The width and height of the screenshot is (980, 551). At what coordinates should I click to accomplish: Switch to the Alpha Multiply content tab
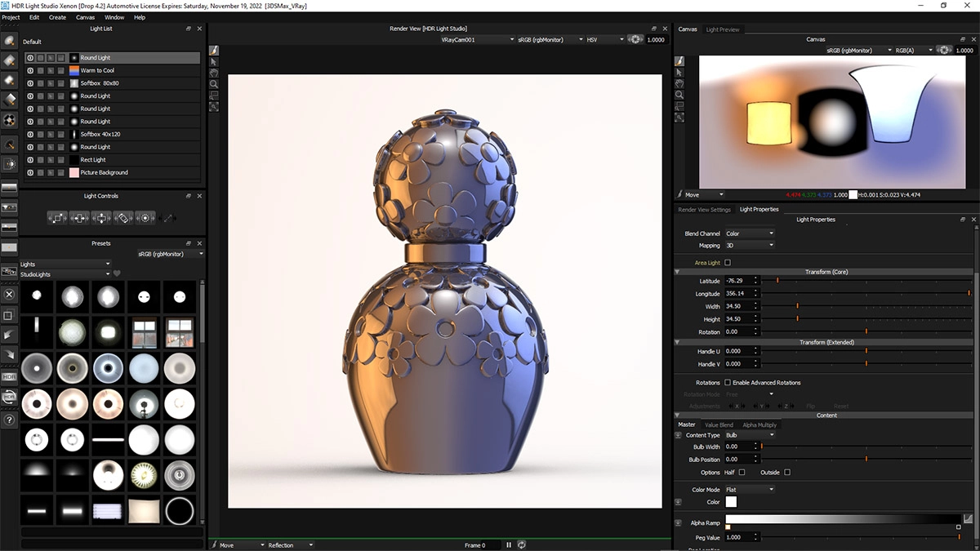tap(759, 424)
